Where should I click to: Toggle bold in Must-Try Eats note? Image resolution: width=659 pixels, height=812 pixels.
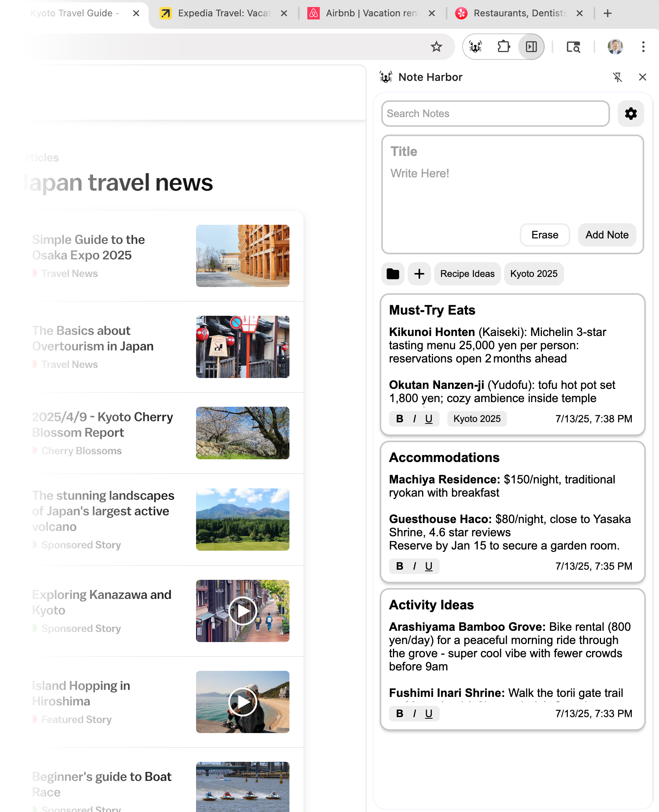[400, 419]
